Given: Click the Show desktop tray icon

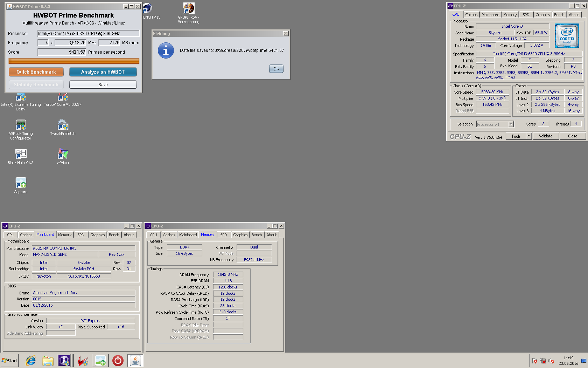Looking at the screenshot, I should pyautogui.click(x=584, y=361).
